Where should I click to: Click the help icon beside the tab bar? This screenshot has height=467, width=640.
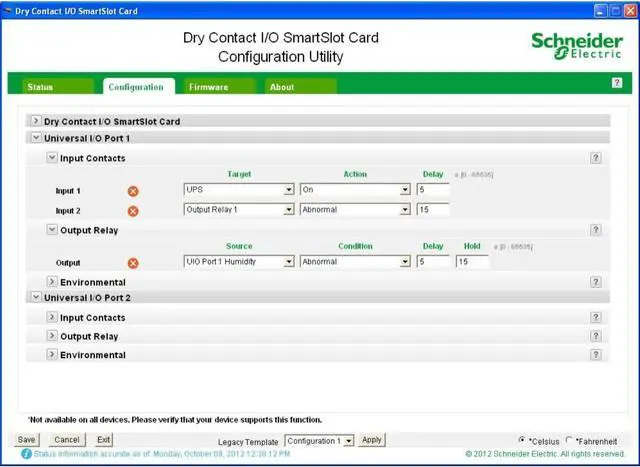616,83
